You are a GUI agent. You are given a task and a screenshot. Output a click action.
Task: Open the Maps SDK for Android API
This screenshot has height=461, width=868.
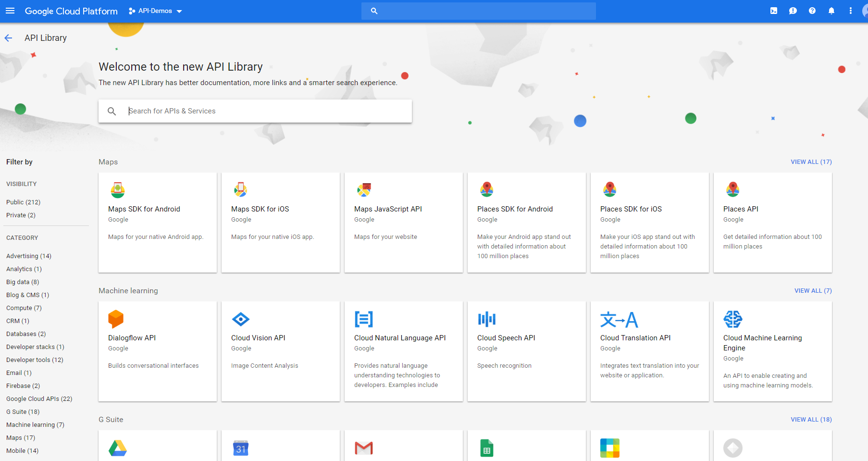click(x=144, y=209)
